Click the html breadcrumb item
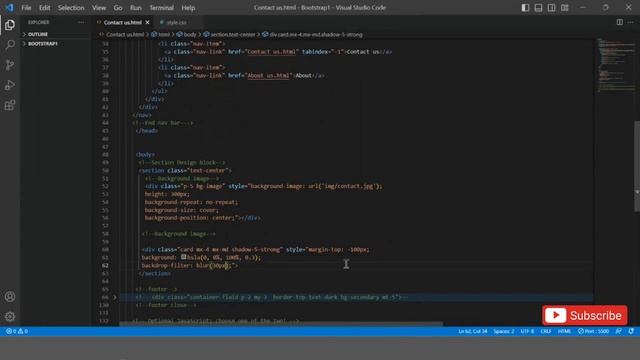 [161, 35]
